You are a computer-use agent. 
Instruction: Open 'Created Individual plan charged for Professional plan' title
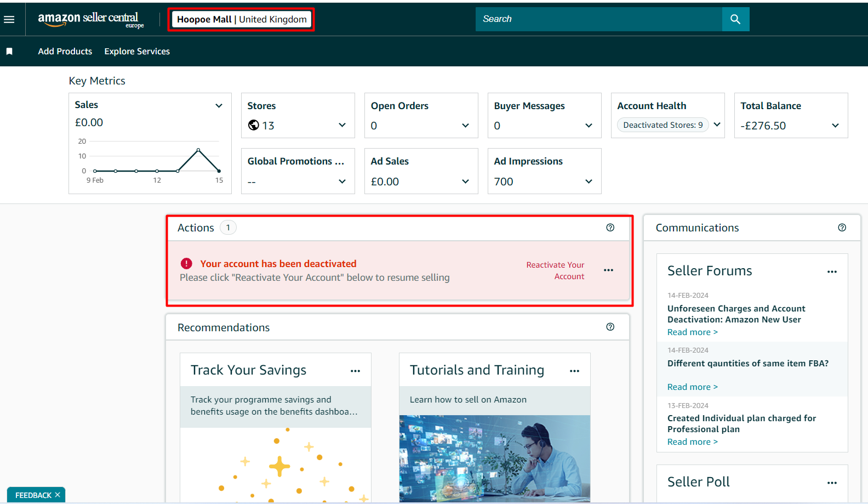click(x=741, y=424)
